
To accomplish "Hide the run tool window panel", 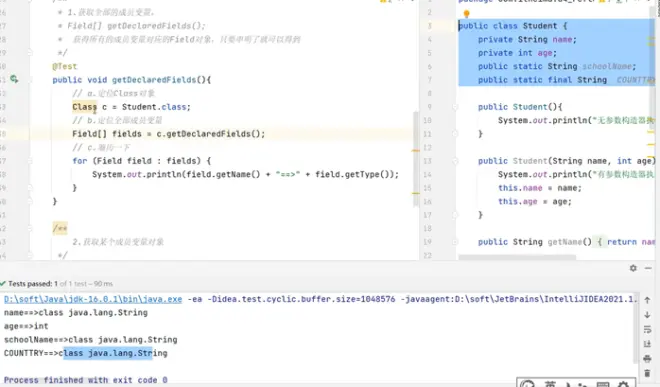I will tap(648, 268).
